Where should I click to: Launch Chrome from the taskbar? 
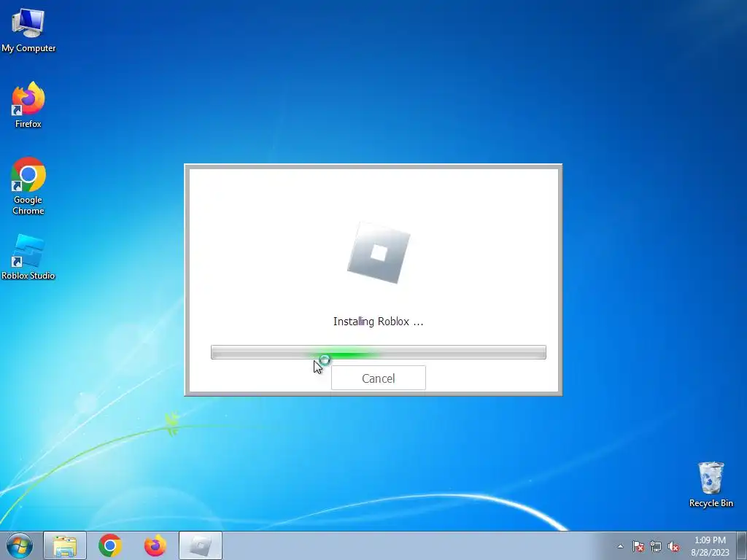click(x=110, y=545)
